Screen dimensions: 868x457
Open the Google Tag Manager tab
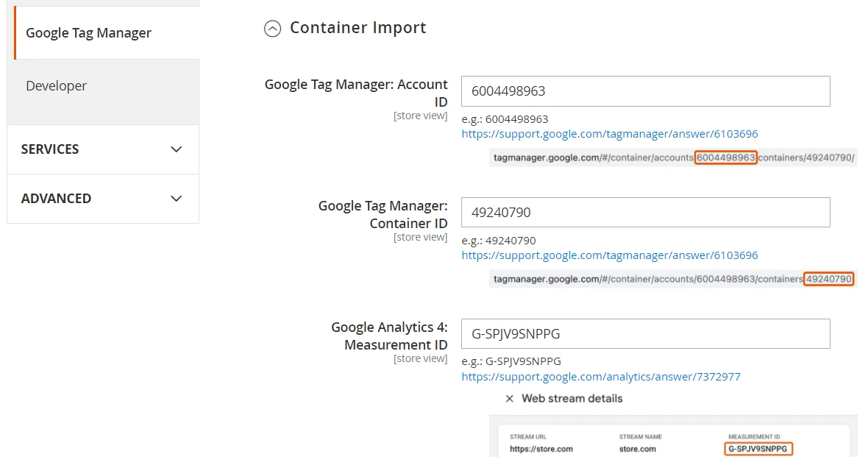106,32
